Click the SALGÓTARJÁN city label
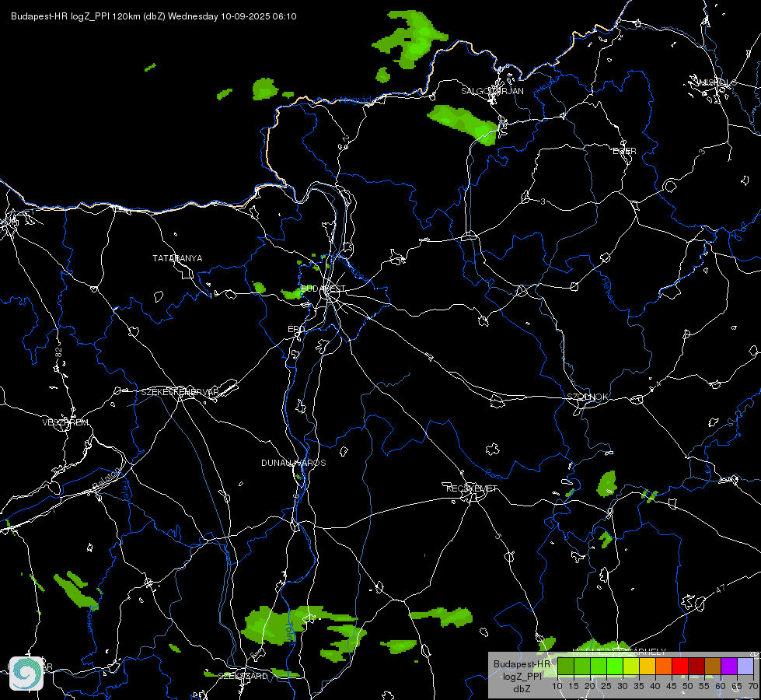This screenshot has height=700, width=761. [493, 91]
